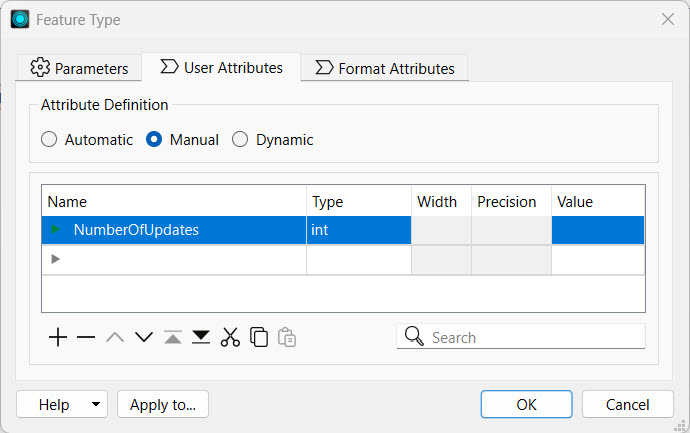Click the plus icon to add attribute

[58, 338]
